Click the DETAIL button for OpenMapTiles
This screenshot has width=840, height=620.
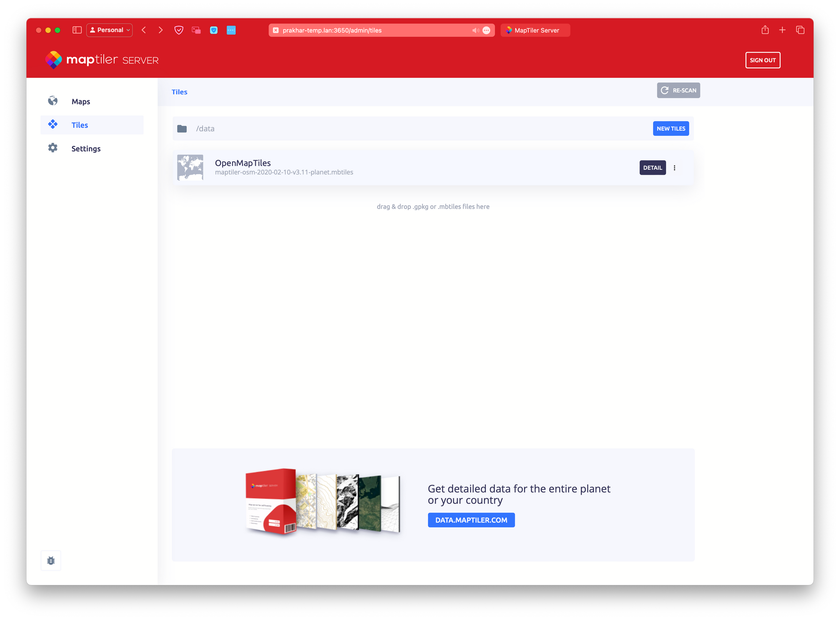(x=652, y=168)
